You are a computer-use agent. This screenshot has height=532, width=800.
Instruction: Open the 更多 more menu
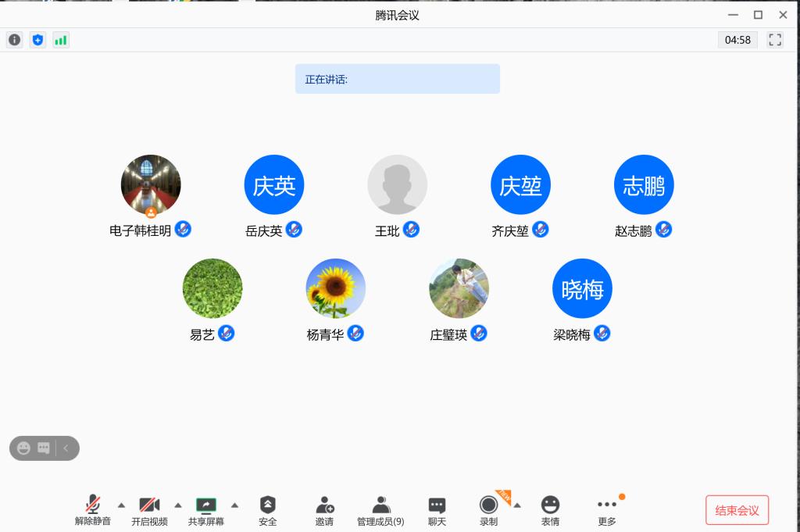[606, 511]
